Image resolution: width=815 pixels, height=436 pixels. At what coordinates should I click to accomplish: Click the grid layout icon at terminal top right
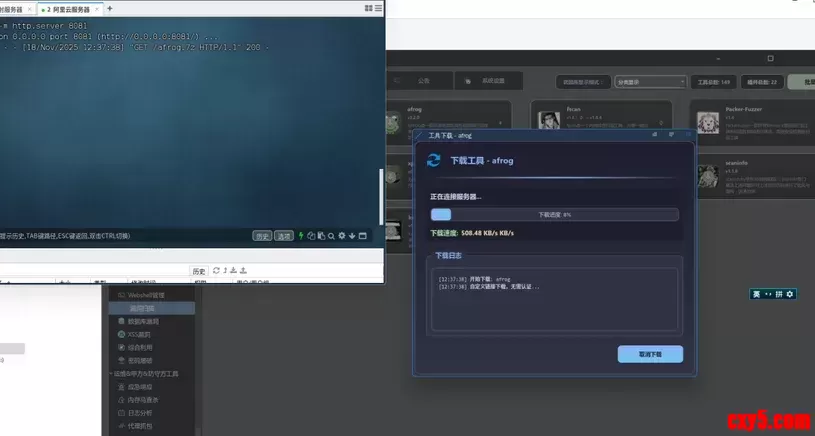tap(371, 8)
